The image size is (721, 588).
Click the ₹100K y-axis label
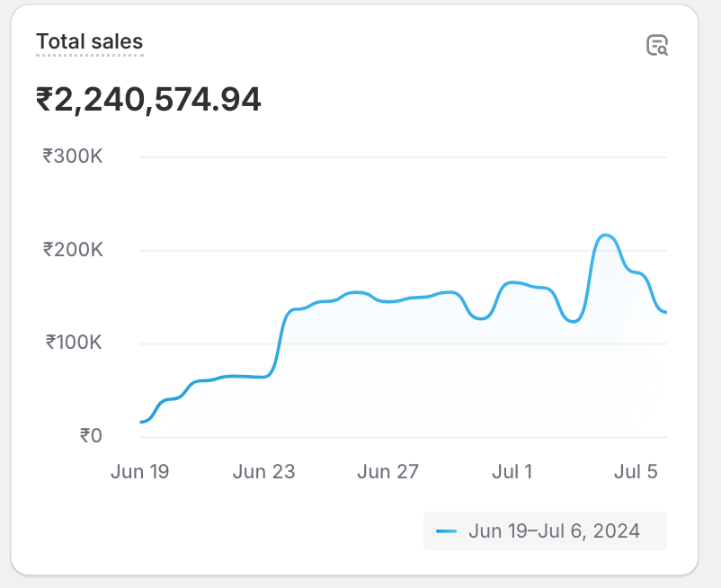(73, 343)
